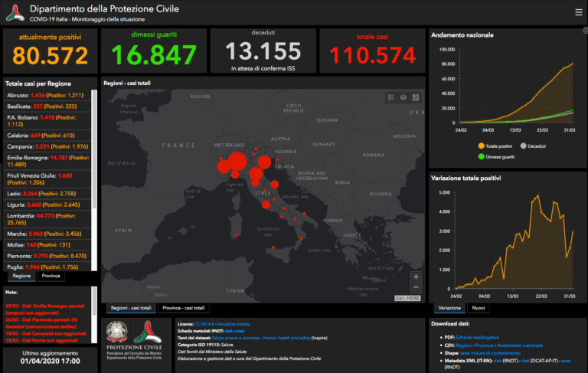Open the map legend list icon
Viewport: 588px width, 373px height.
click(x=390, y=97)
